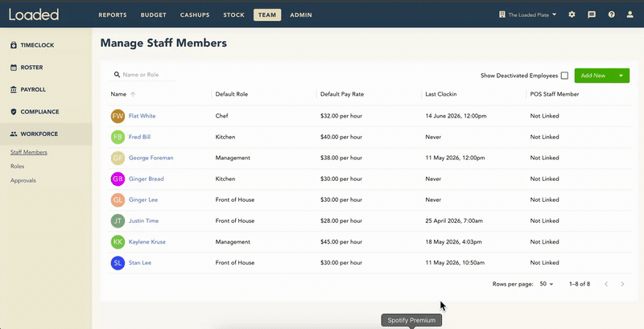
Task: Click the Default Role column header
Action: click(232, 94)
